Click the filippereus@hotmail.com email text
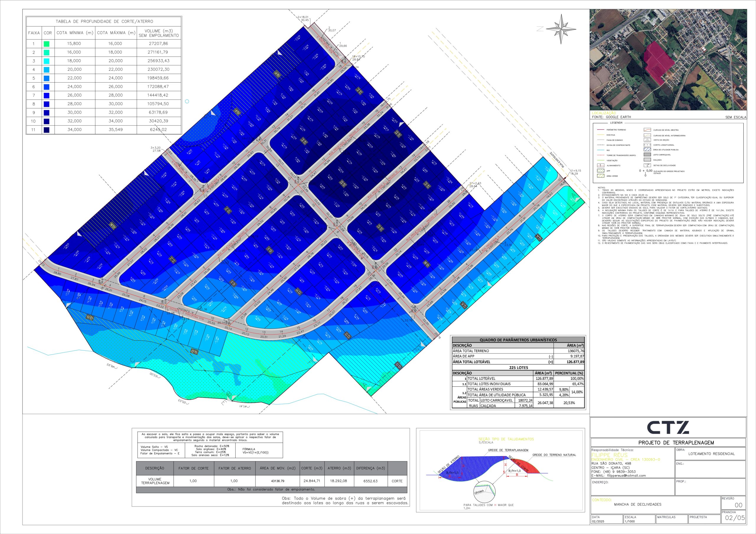The height and width of the screenshot is (534, 756). click(626, 475)
